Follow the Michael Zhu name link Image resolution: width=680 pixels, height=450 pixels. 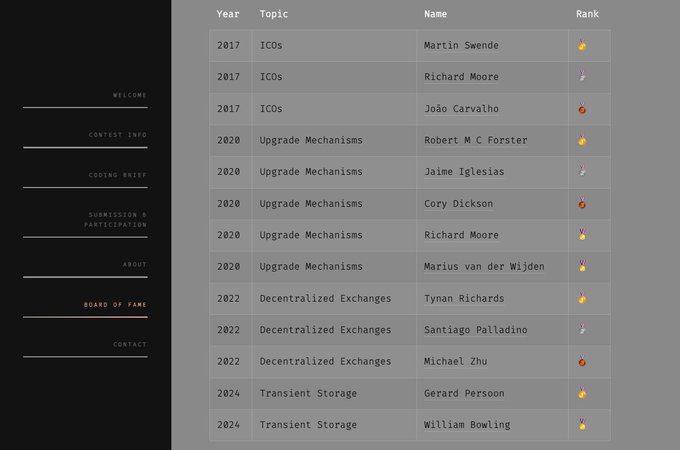click(x=455, y=361)
